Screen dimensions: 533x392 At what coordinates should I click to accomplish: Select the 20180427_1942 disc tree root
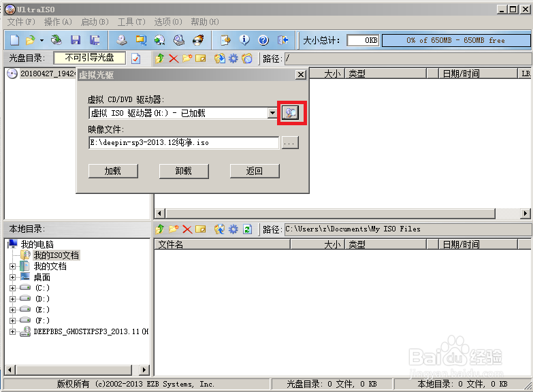click(x=47, y=73)
